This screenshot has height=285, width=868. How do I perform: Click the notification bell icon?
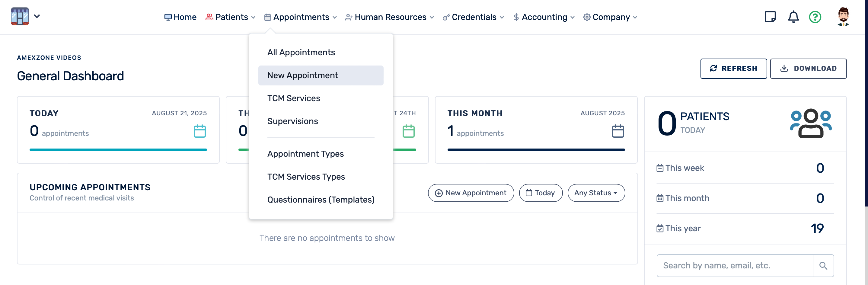click(x=793, y=17)
